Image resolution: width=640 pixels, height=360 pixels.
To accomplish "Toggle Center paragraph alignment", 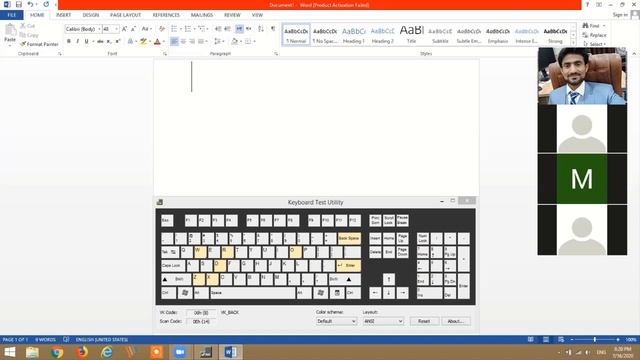I will (183, 41).
